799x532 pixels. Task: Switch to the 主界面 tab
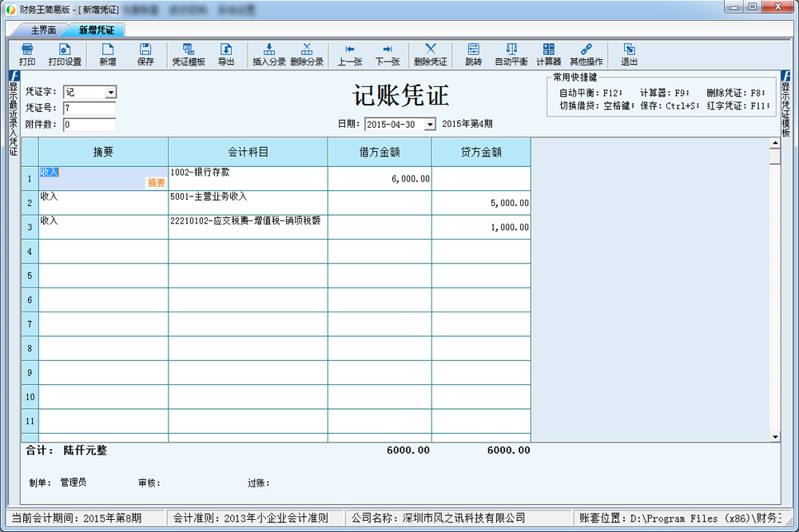click(43, 30)
